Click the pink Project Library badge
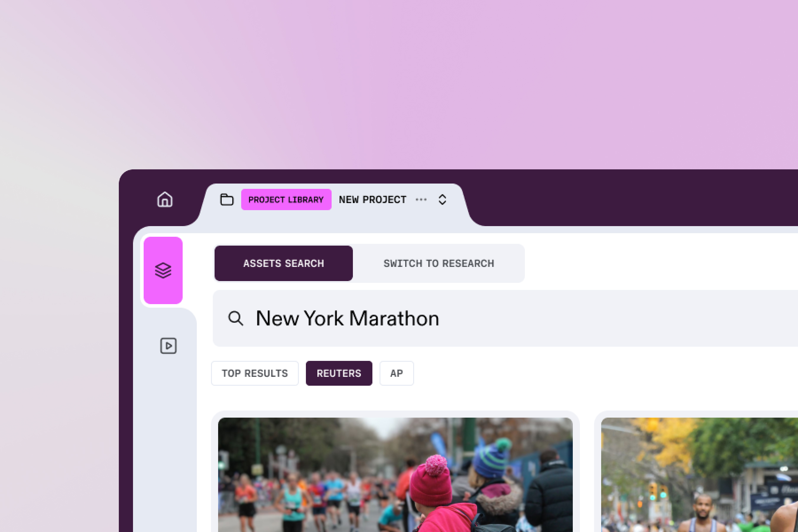The width and height of the screenshot is (798, 532). (x=286, y=199)
